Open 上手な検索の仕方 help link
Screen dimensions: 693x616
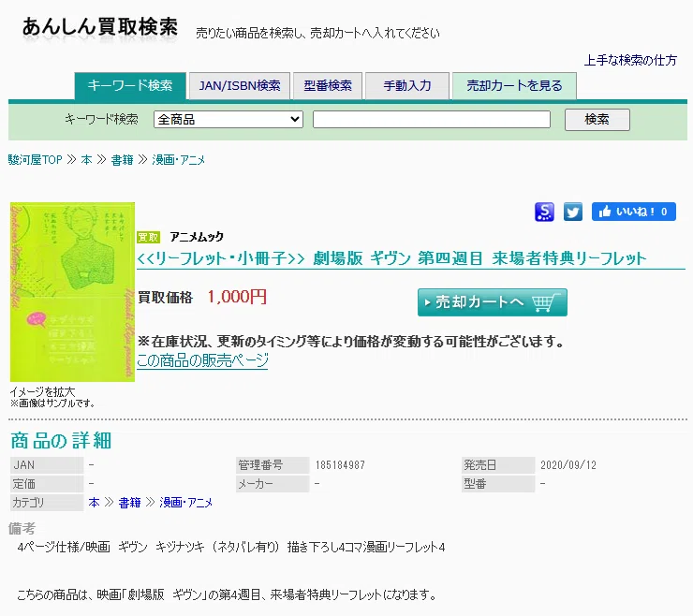[630, 60]
